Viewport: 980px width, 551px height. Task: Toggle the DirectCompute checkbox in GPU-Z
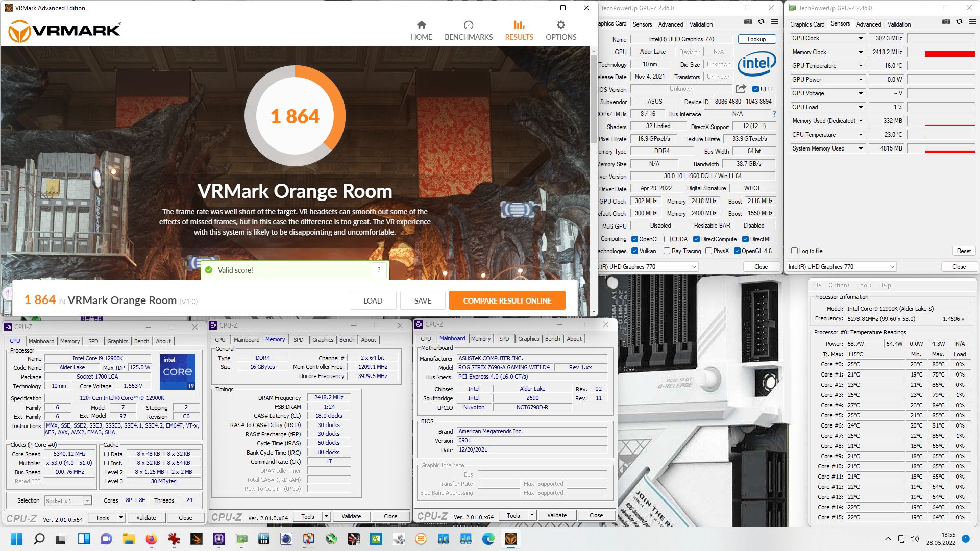pos(696,239)
